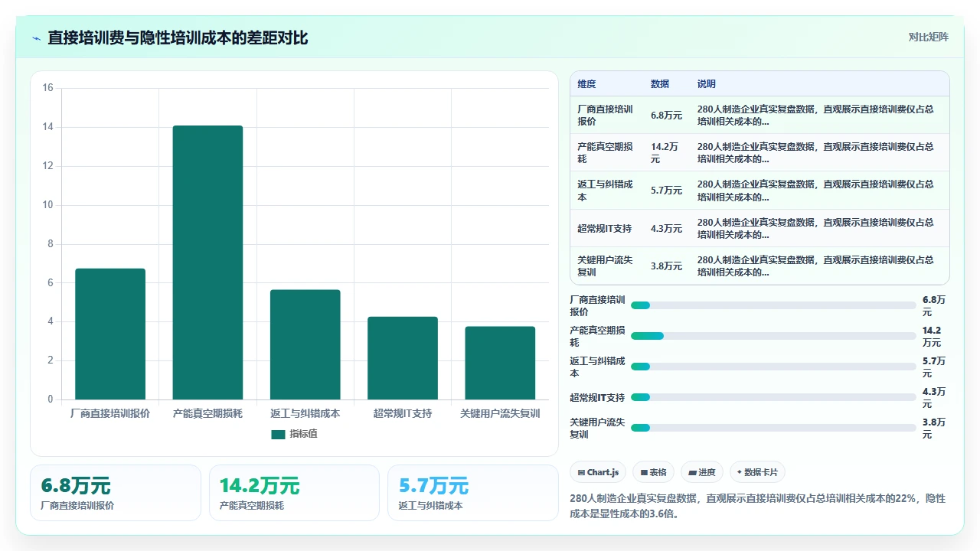This screenshot has width=980, height=551.
Task: Click x-axis label 超常规IT支持
Action: click(x=403, y=413)
